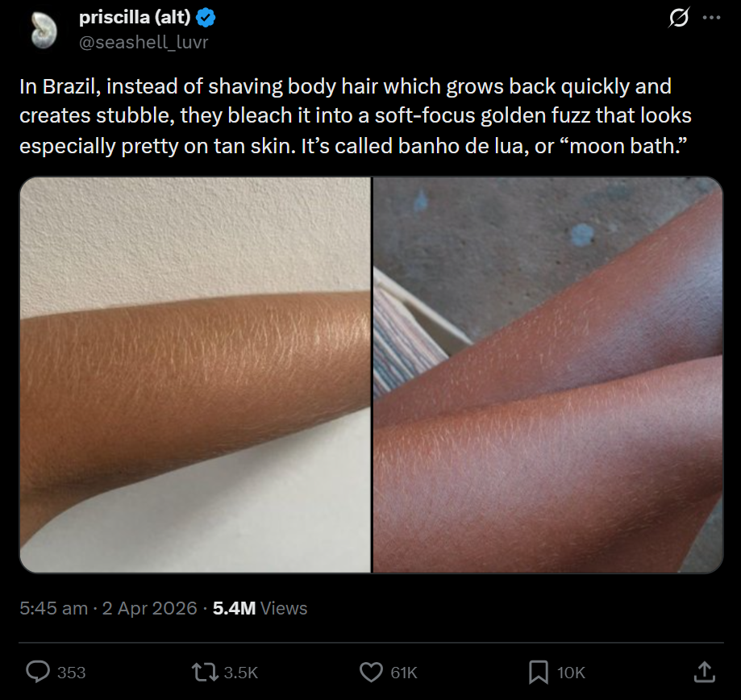Image resolution: width=741 pixels, height=700 pixels.
Task: Click the share upload arrow icon
Action: [704, 672]
